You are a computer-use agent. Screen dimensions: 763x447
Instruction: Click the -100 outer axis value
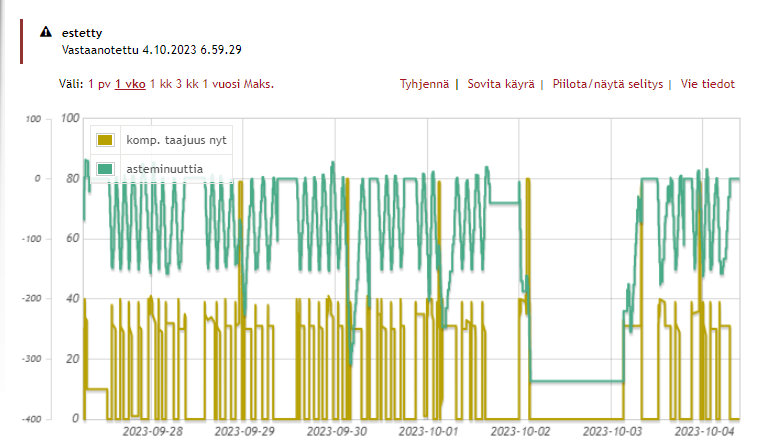(x=32, y=239)
